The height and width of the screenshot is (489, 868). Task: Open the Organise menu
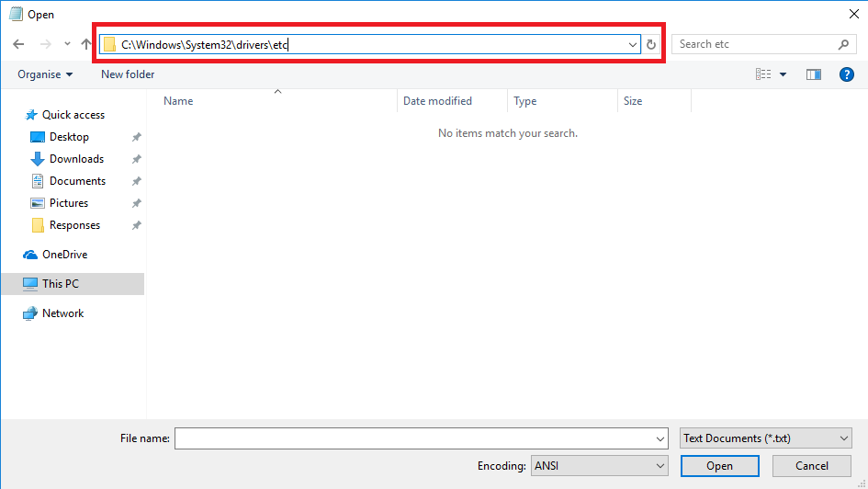[45, 74]
